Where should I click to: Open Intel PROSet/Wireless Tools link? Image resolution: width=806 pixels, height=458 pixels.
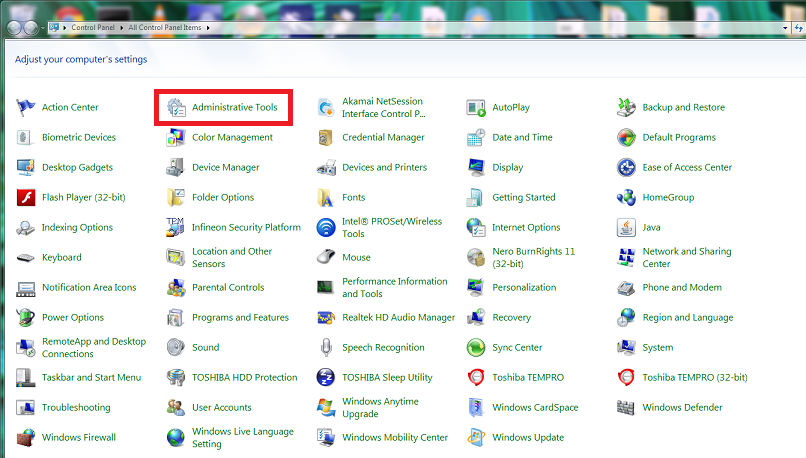point(392,227)
